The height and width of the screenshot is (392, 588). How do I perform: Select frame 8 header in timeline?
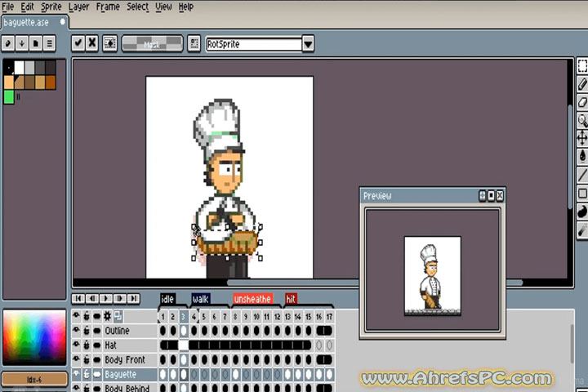(235, 317)
